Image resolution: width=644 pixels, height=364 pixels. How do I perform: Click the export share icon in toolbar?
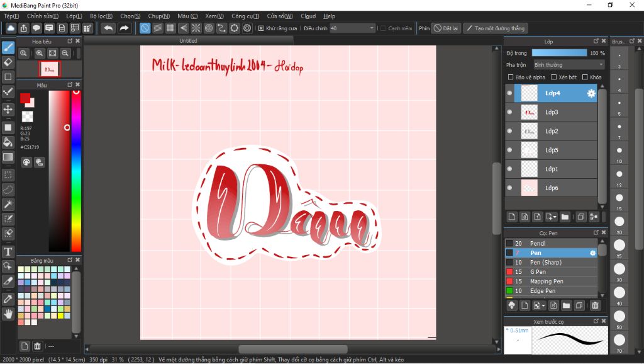[24, 28]
